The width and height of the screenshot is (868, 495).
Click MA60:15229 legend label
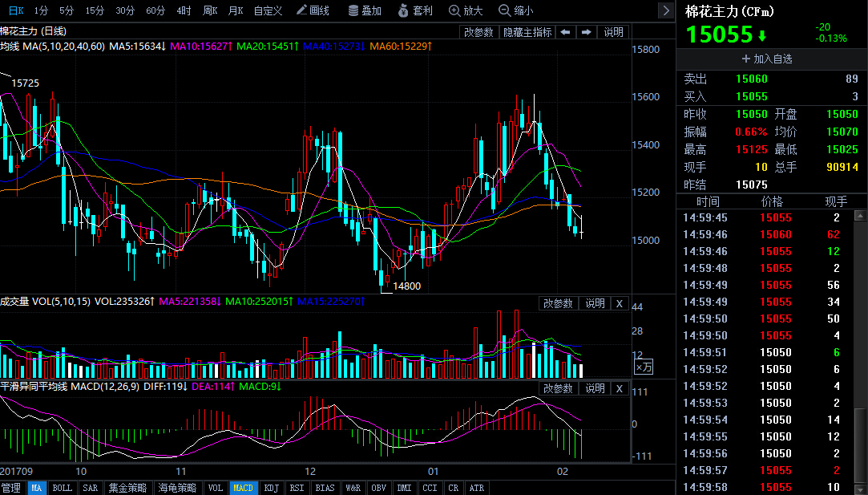[x=401, y=47]
